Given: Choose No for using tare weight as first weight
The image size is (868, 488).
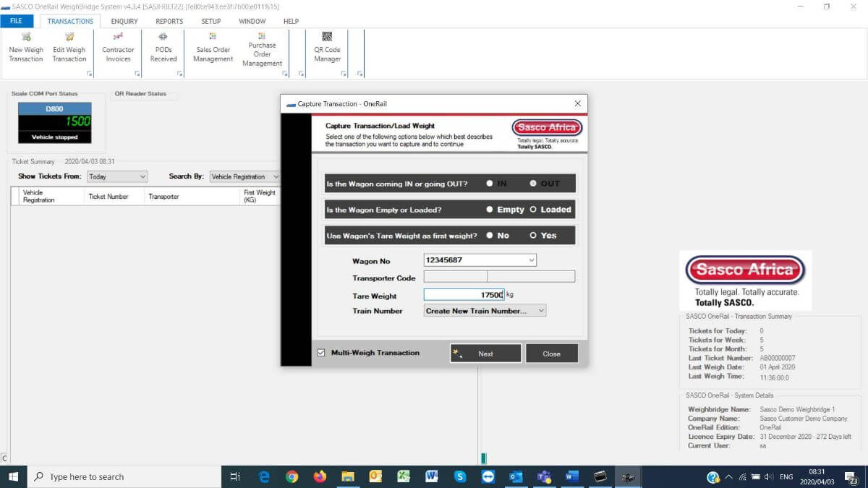Looking at the screenshot, I should (x=498, y=236).
